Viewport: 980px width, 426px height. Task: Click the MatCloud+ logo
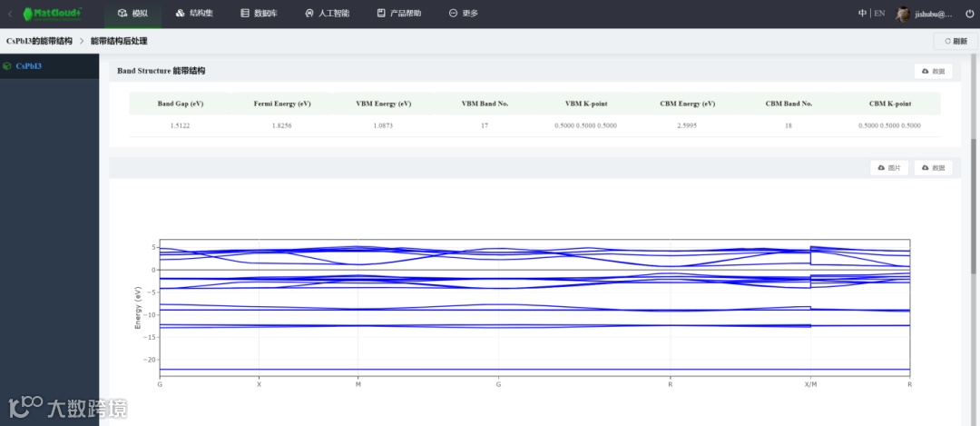[53, 13]
